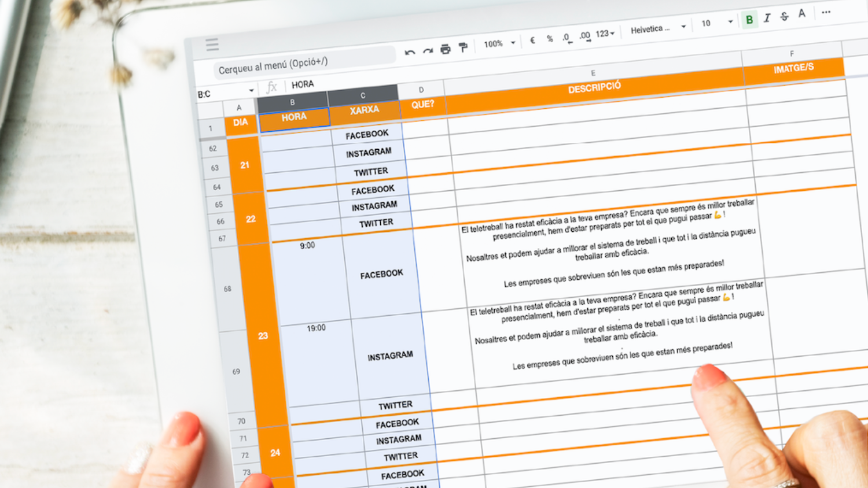This screenshot has width=868, height=488.
Task: Open the text color A button
Action: coord(802,14)
